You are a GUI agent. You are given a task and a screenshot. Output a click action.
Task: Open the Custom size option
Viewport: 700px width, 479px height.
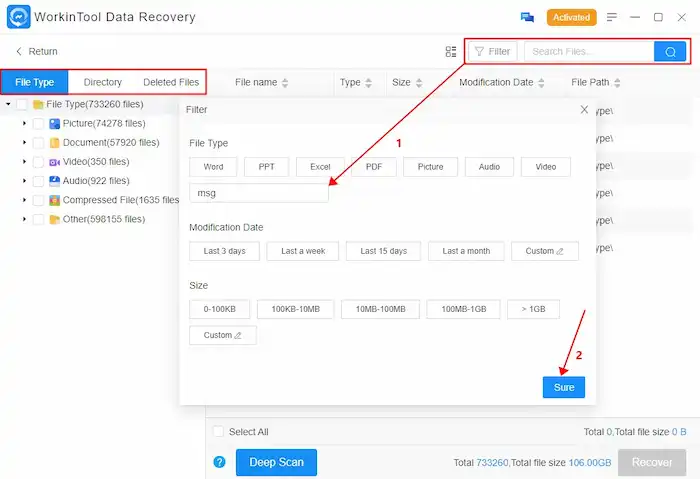pos(223,335)
